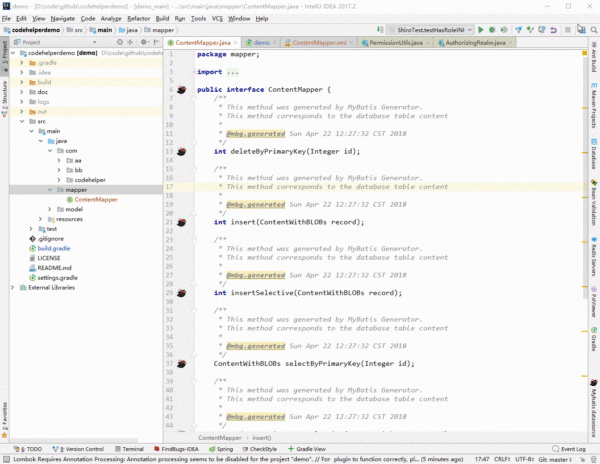The image size is (600, 464).
Task: Click the MyBatis gutter icon beside insertSelective
Action: click(x=181, y=293)
